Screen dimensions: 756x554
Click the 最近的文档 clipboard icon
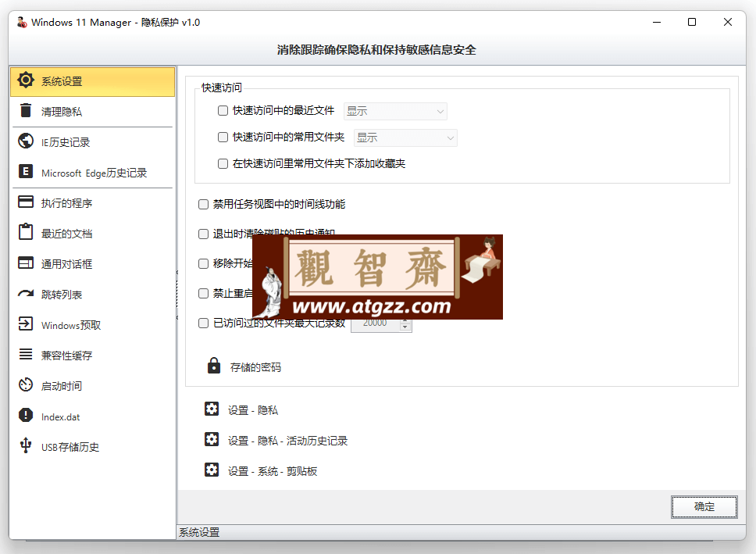click(26, 232)
